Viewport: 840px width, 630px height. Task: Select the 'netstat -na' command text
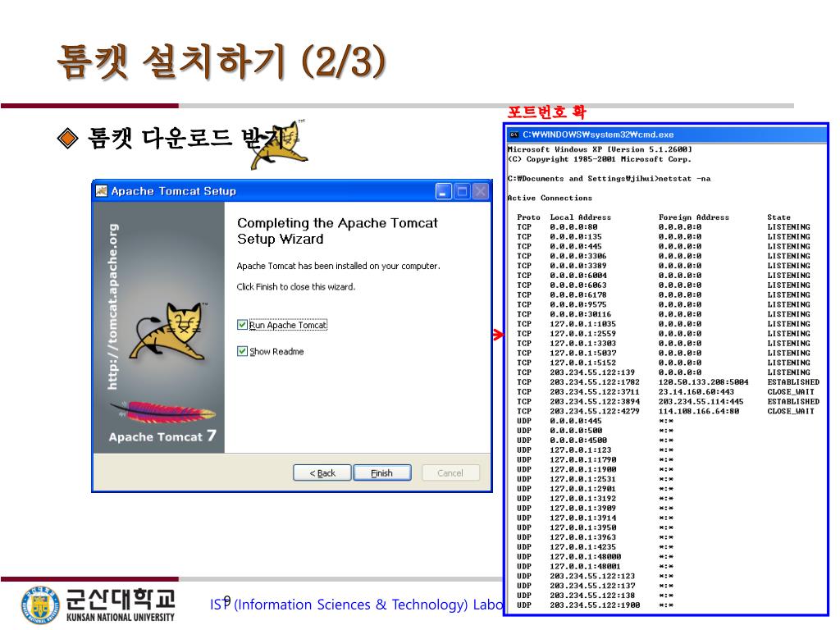pyautogui.click(x=684, y=179)
